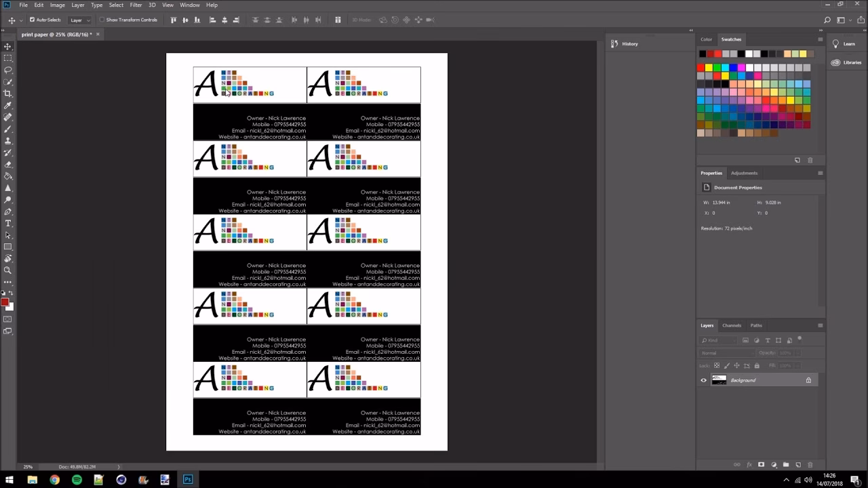Open the Libraries panel
This screenshot has width=868, height=488.
tap(848, 62)
